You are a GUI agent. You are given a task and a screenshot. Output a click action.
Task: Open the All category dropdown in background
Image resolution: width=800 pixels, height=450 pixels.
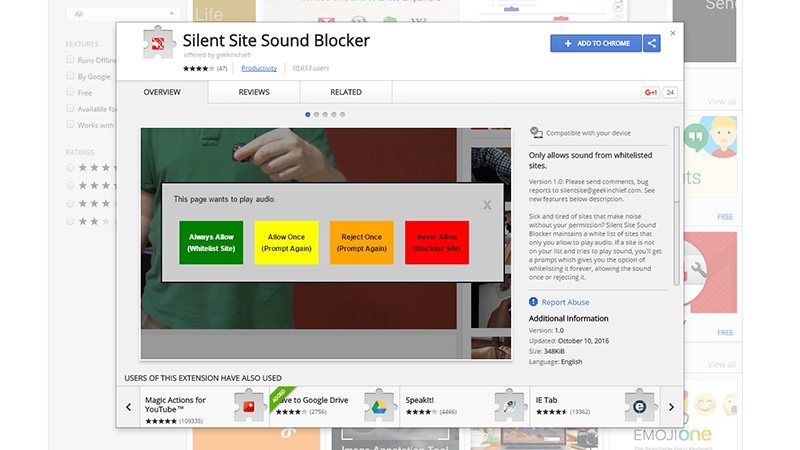coord(122,14)
